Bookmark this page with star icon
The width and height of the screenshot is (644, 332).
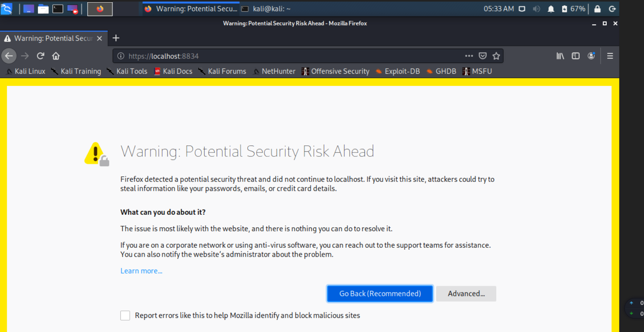[496, 56]
